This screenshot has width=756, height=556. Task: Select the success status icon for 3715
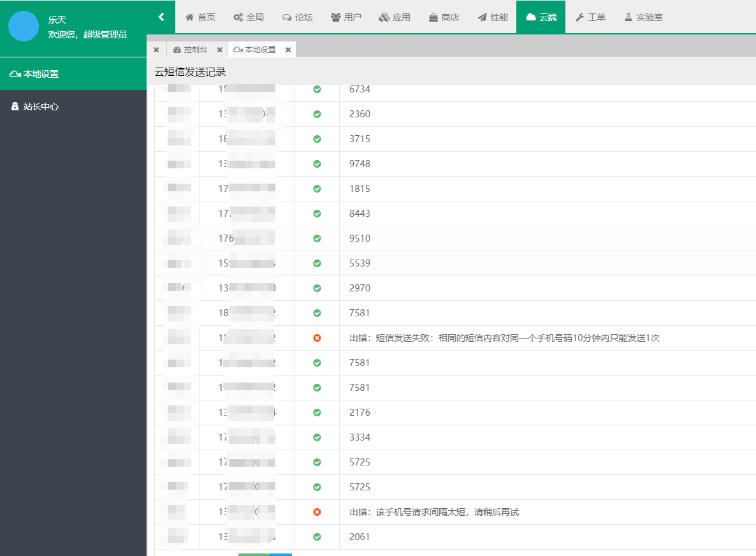(317, 139)
